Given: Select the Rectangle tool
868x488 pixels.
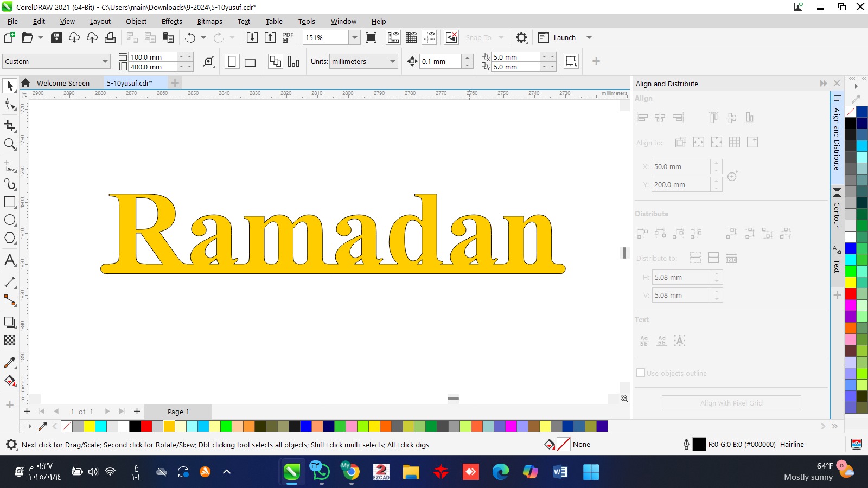Looking at the screenshot, I should click(10, 202).
